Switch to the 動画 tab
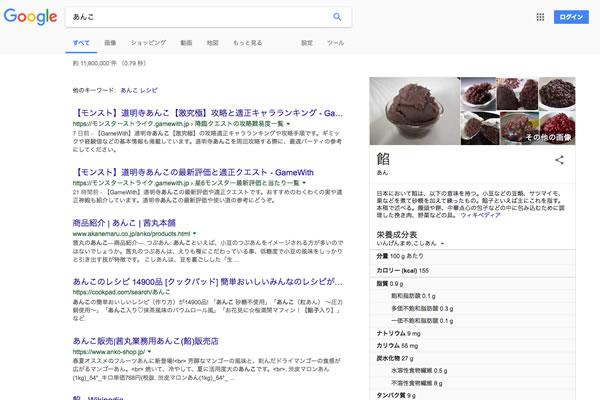This screenshot has width=600, height=400. pos(186,43)
